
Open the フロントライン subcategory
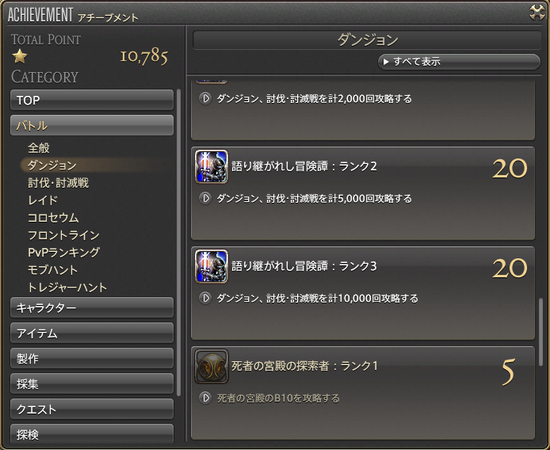63,235
